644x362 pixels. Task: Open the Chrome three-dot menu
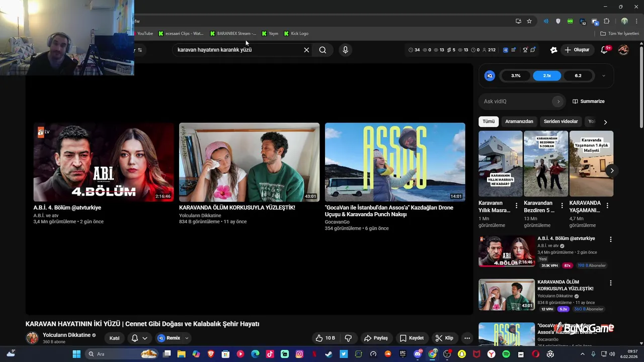point(637,21)
